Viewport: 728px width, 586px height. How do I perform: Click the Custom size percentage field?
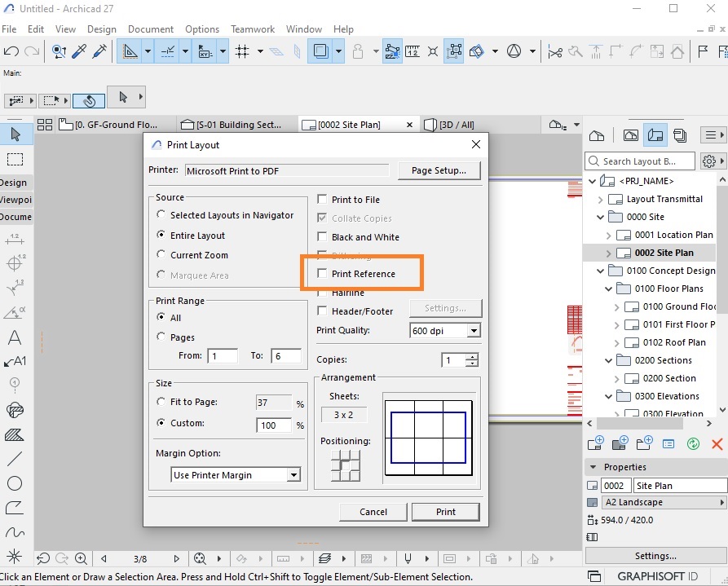pos(274,425)
